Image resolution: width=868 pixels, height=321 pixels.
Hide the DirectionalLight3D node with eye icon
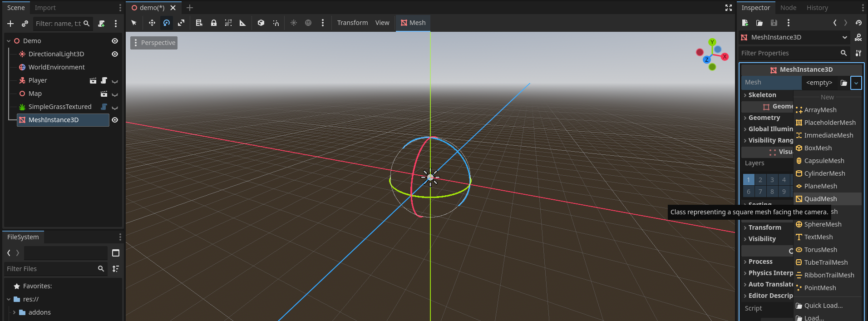tap(115, 54)
